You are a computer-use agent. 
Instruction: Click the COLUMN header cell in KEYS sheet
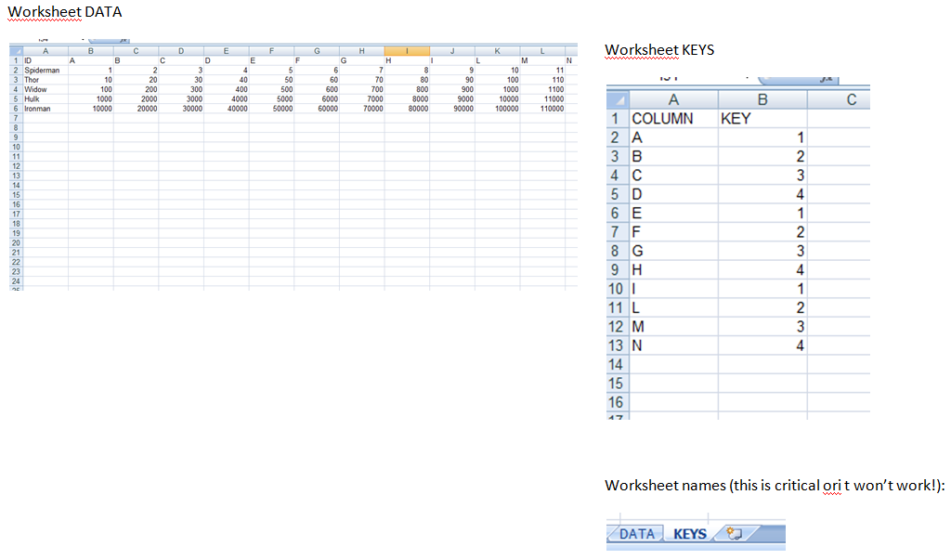click(x=673, y=118)
